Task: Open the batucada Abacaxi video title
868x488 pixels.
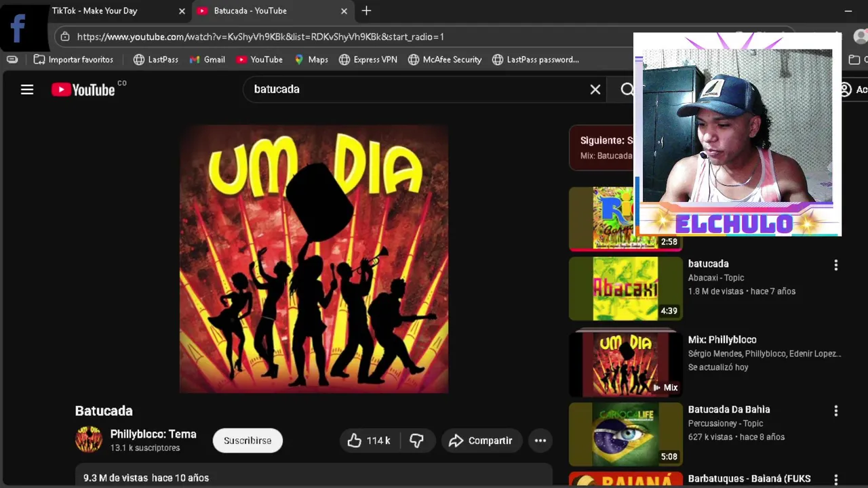Action: pos(709,264)
